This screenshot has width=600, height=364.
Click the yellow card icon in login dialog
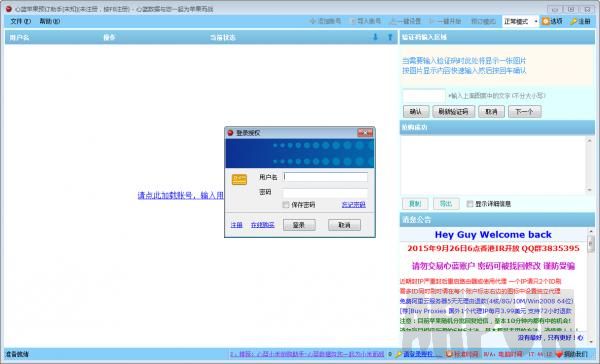point(240,179)
